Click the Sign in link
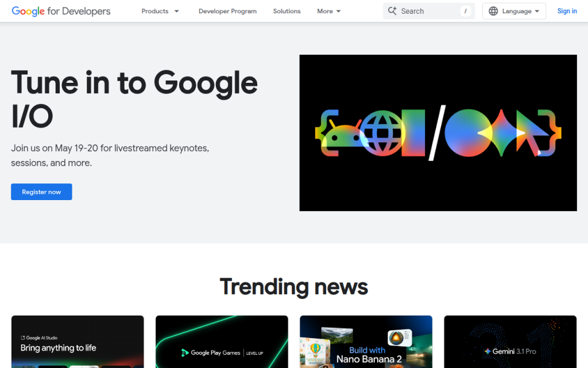Image resolution: width=588 pixels, height=368 pixels. 567,11
